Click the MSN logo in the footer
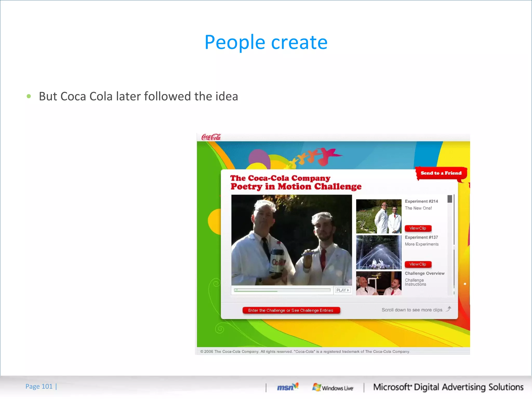This screenshot has height=399, width=532. click(288, 387)
